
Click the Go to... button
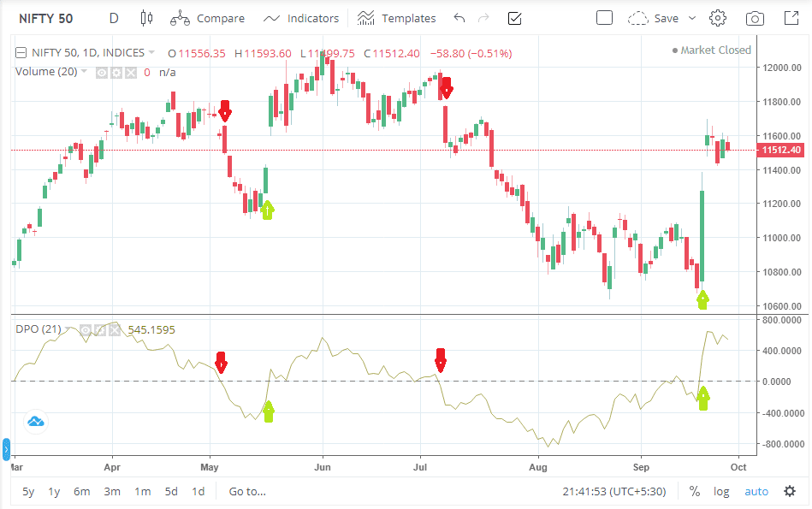[247, 491]
